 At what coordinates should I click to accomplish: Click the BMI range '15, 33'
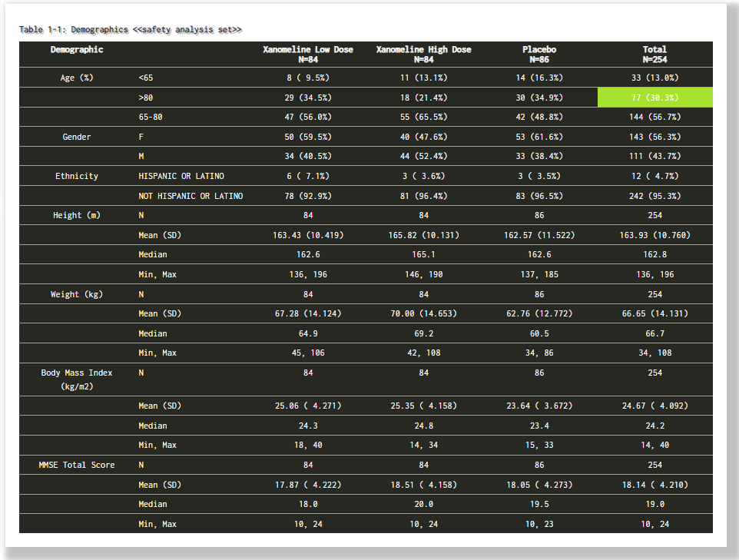539,445
